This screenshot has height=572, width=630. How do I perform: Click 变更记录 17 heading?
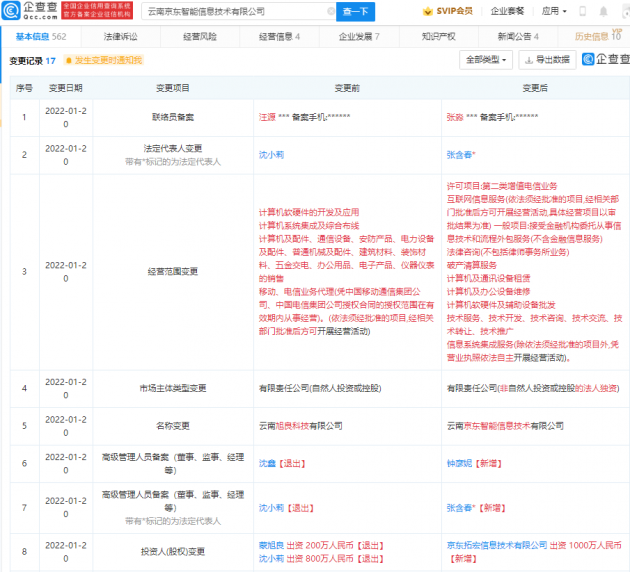[x=33, y=61]
